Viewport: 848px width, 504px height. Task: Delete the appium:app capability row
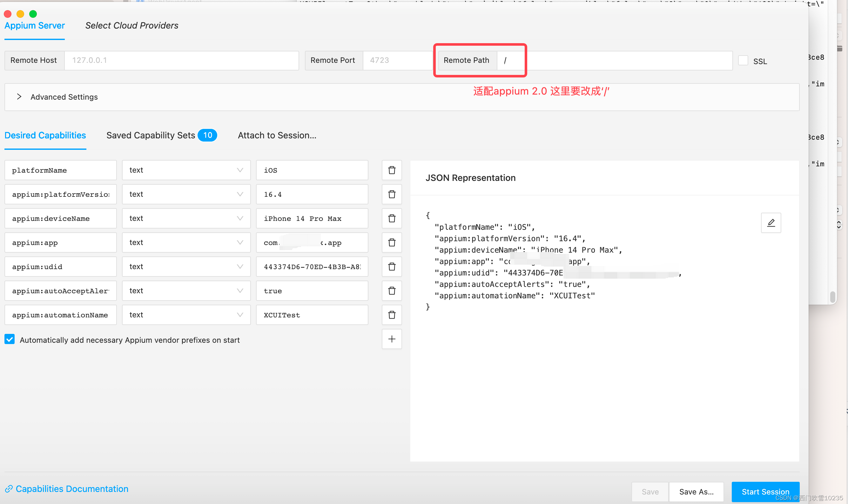(392, 242)
